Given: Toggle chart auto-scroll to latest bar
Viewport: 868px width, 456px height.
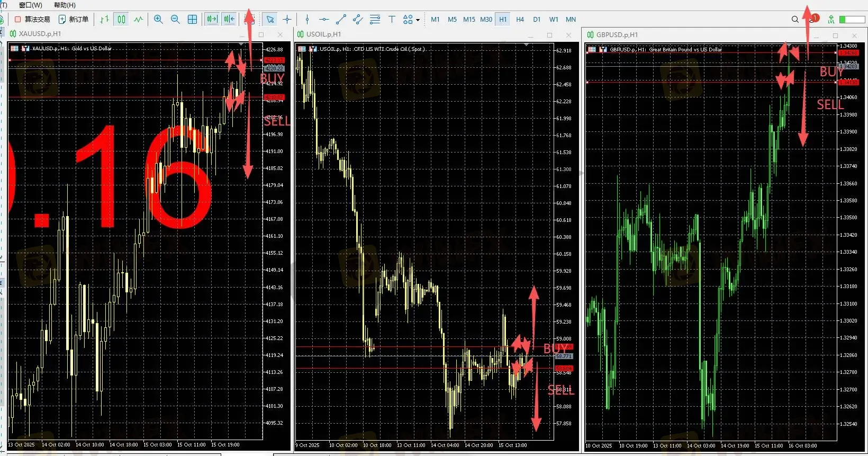Looking at the screenshot, I should pyautogui.click(x=212, y=20).
